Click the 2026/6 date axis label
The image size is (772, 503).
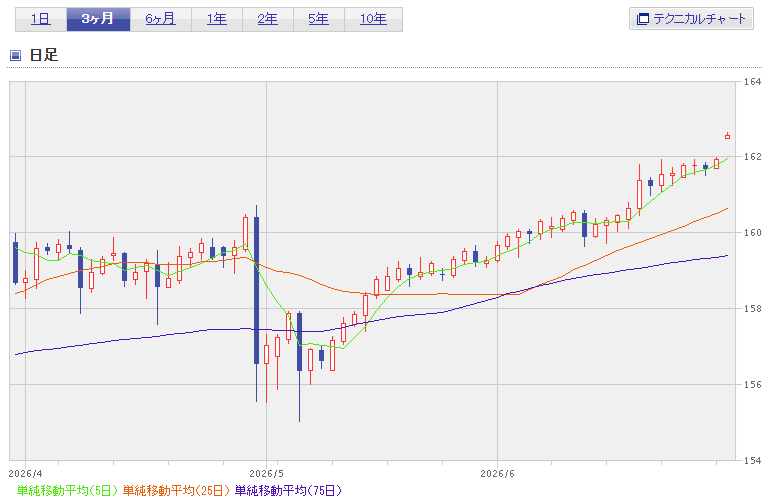coord(497,473)
